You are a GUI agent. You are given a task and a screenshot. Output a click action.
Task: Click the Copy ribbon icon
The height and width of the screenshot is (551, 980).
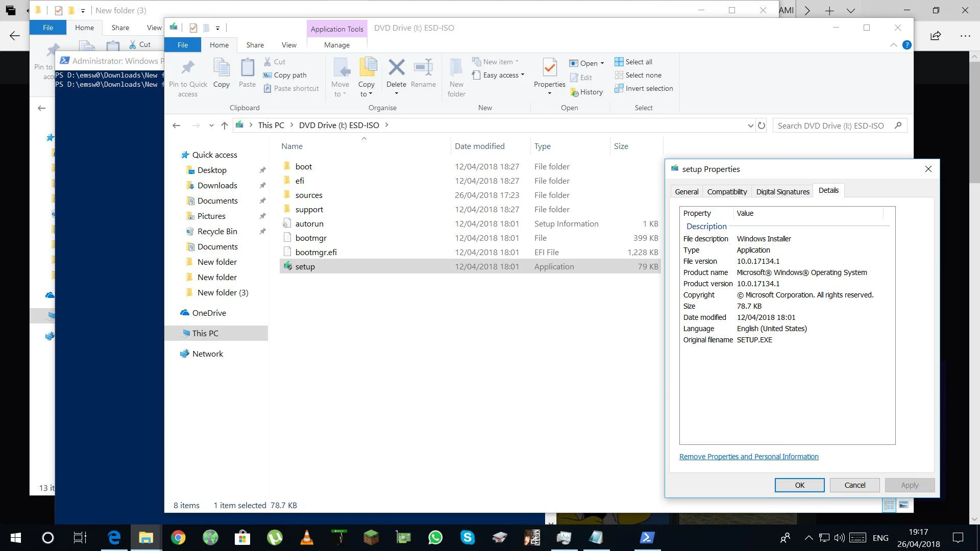(222, 67)
